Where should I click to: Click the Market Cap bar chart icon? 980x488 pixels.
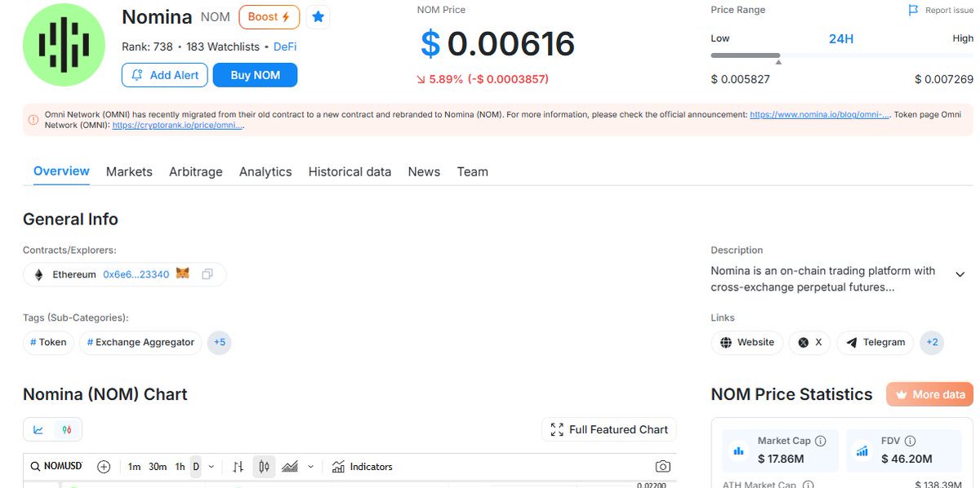coord(739,450)
